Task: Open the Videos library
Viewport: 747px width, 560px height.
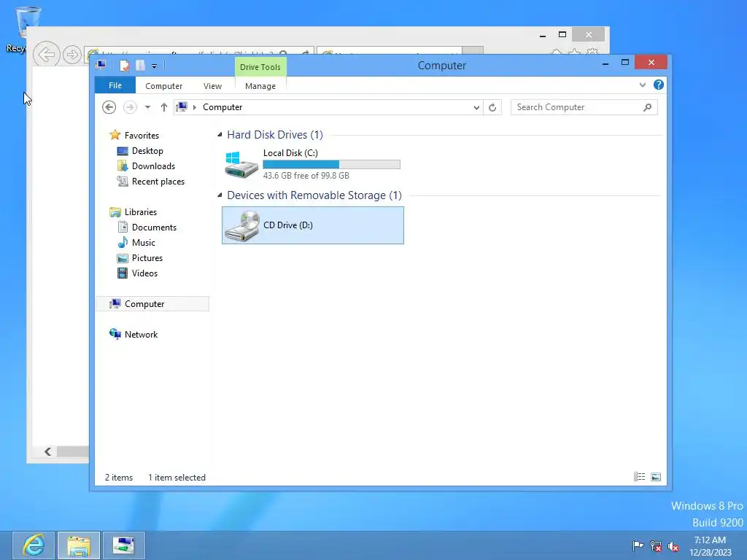Action: (x=144, y=273)
